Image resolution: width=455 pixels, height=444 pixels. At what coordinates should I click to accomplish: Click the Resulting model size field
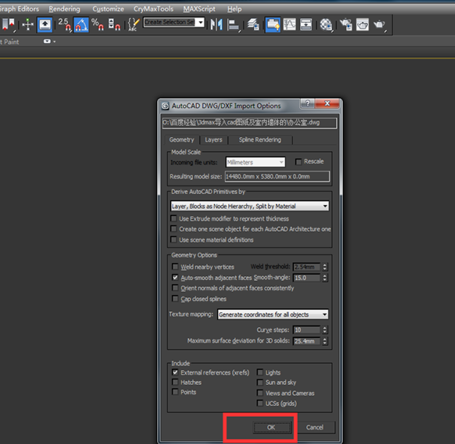pyautogui.click(x=277, y=176)
